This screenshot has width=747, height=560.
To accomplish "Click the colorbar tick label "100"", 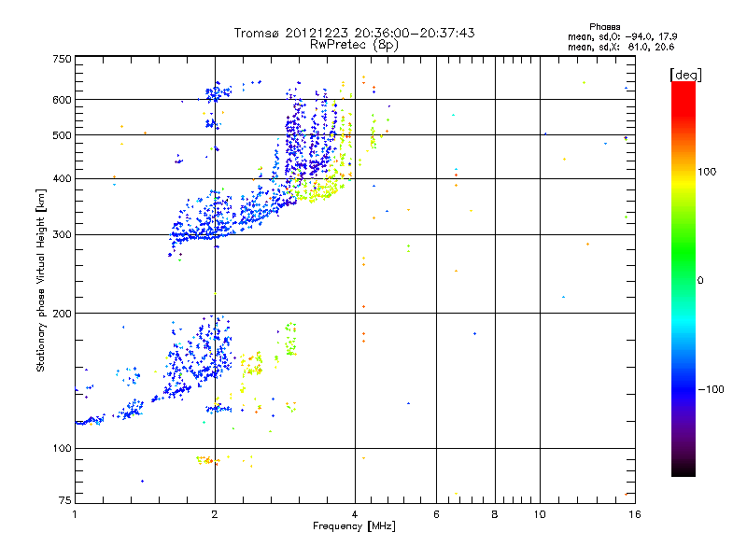I will tap(707, 172).
